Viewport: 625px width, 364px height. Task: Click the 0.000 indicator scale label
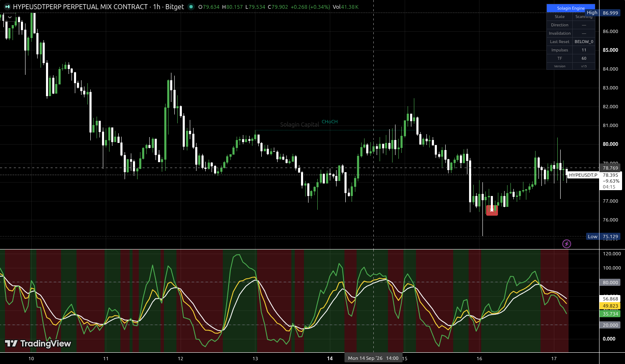coord(609,339)
